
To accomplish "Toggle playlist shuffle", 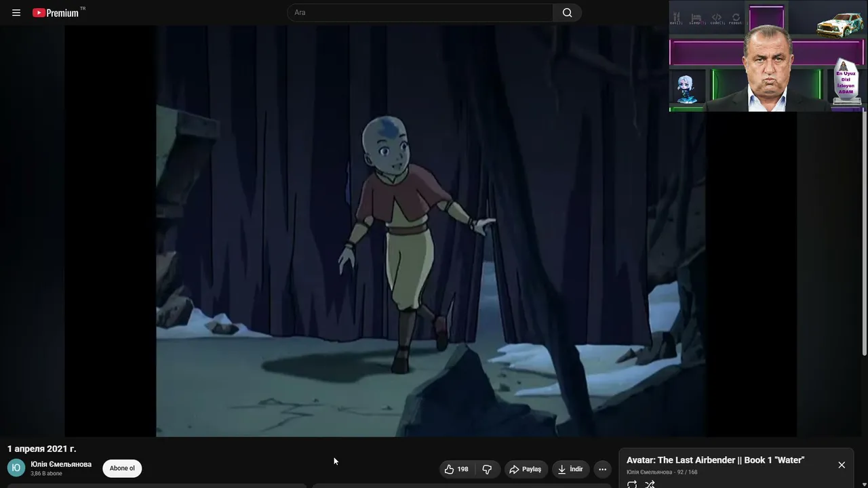I will click(x=650, y=484).
